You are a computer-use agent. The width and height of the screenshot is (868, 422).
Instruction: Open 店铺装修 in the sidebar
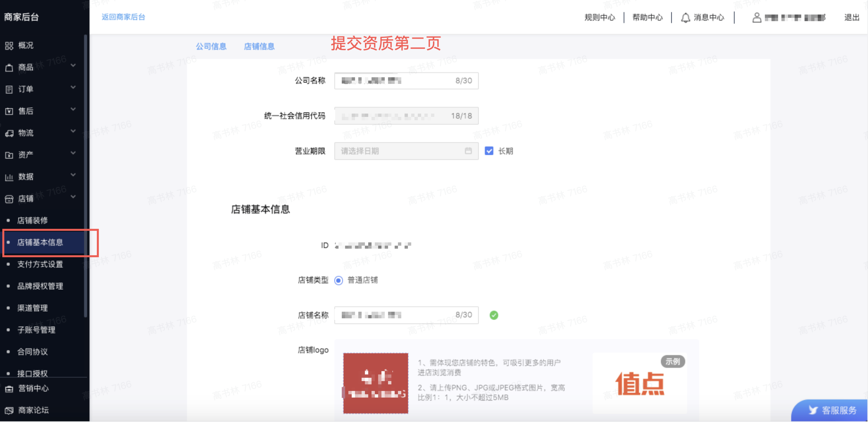[32, 221]
